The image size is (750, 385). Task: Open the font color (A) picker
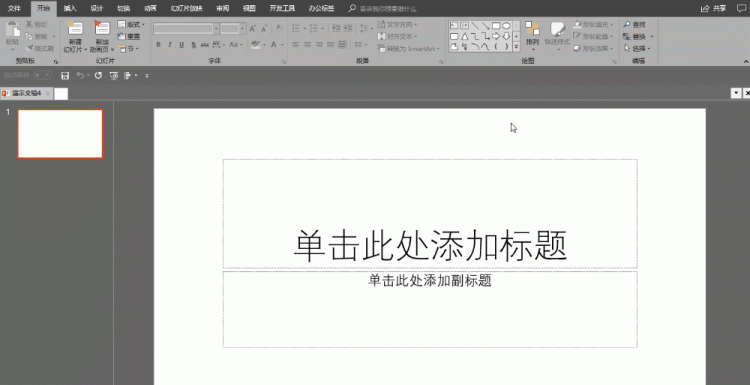click(277, 45)
